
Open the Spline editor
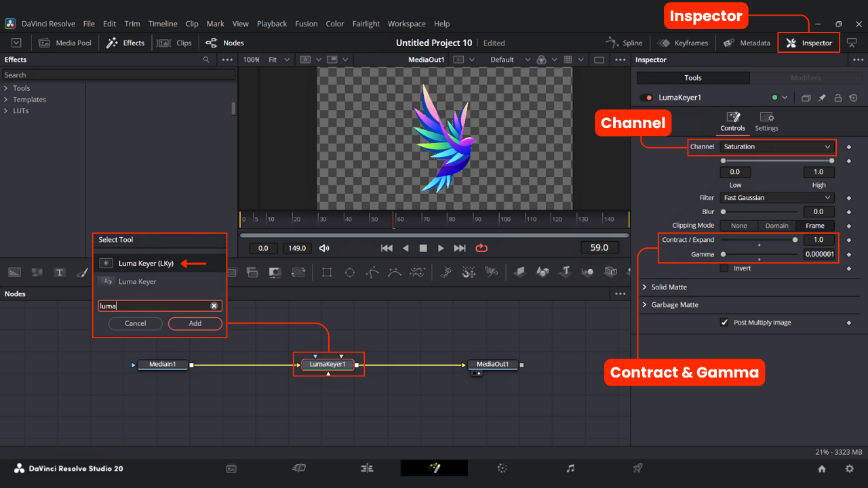coord(624,43)
